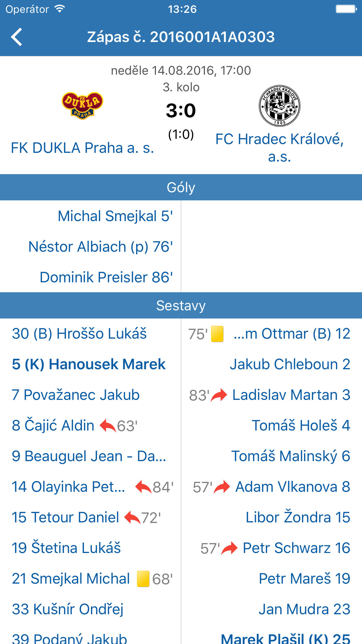Tap the FK Dukla Praha club logo
362x644 pixels.
82,105
